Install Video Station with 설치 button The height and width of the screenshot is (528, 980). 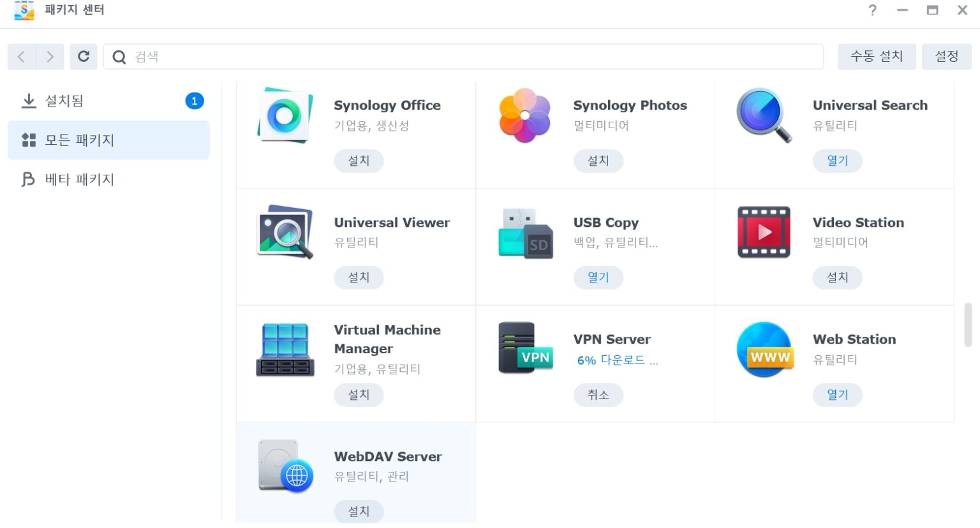(838, 277)
